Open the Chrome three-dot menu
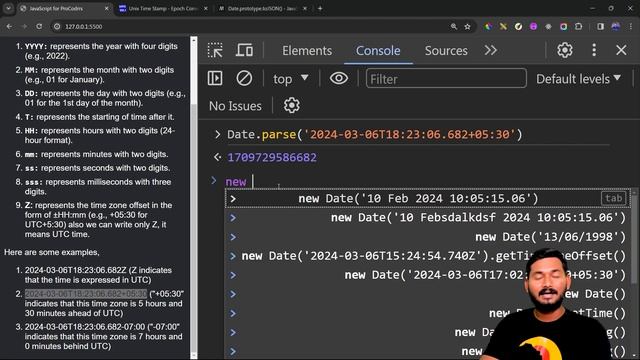This screenshot has width=640, height=360. point(631,27)
